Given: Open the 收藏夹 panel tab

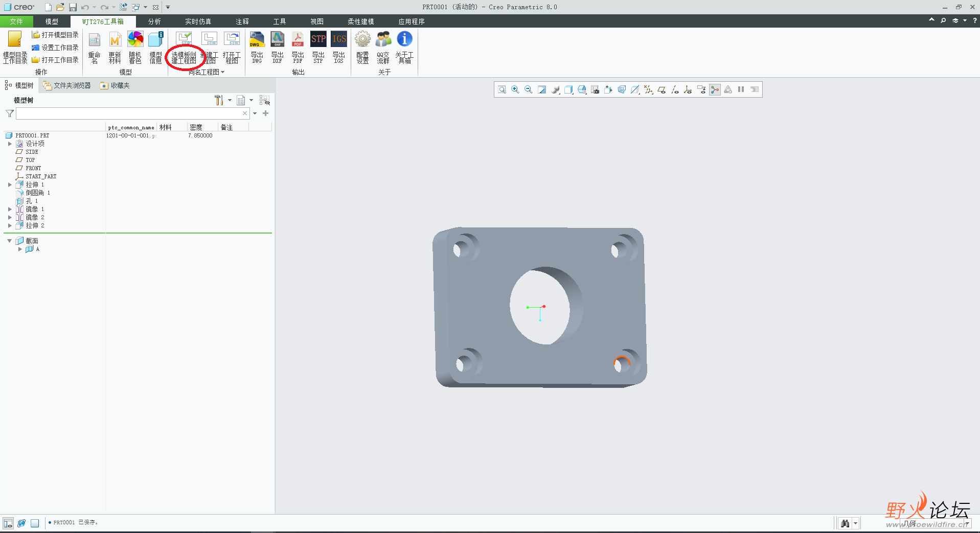Looking at the screenshot, I should 115,85.
